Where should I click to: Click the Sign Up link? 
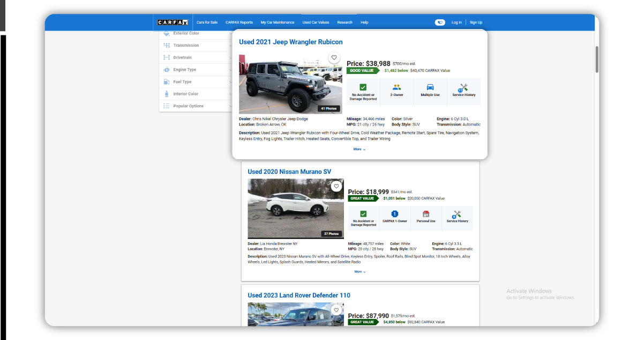[x=476, y=22]
